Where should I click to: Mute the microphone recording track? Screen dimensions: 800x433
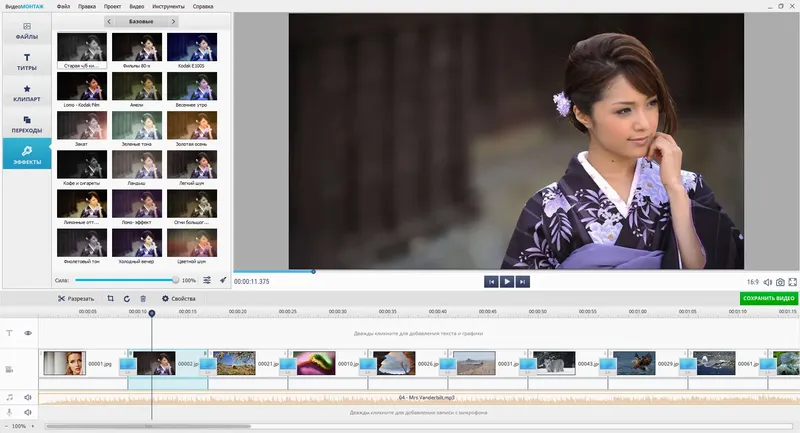(x=28, y=412)
